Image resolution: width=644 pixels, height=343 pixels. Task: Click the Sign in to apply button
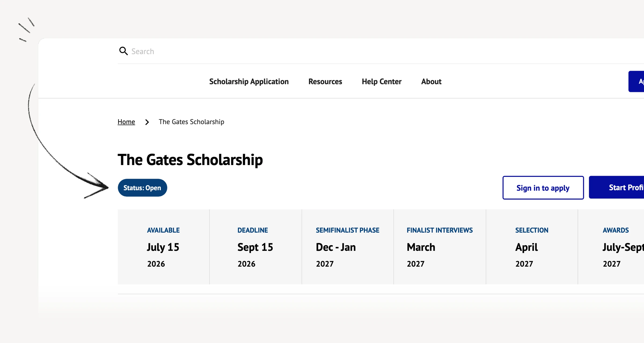[543, 188]
